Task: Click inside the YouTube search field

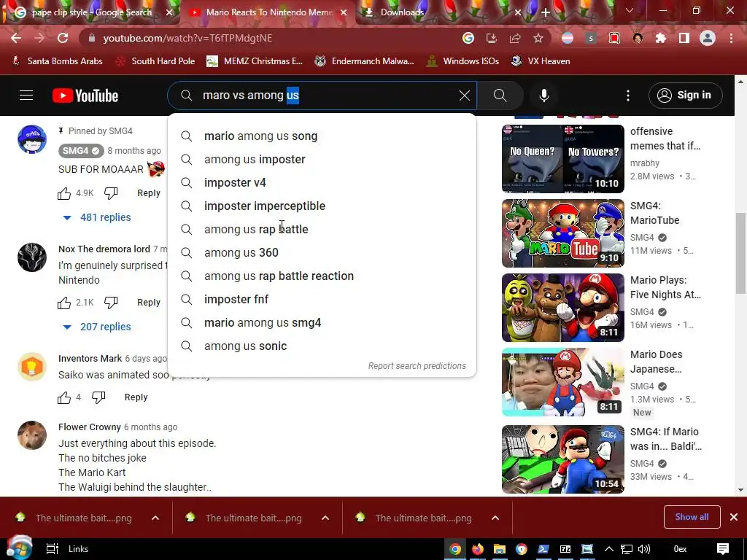Action: [x=322, y=96]
